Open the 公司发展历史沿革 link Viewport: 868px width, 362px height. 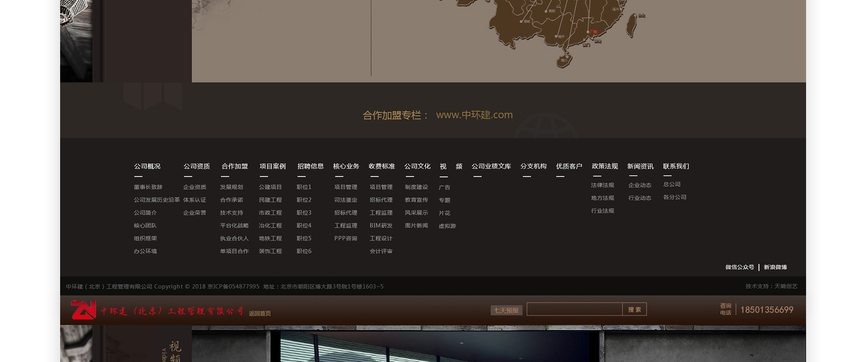(x=156, y=200)
